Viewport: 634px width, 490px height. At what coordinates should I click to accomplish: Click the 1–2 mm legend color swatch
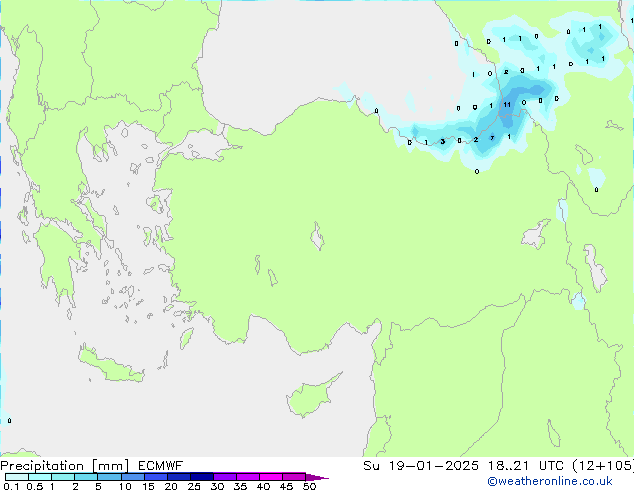63,477
